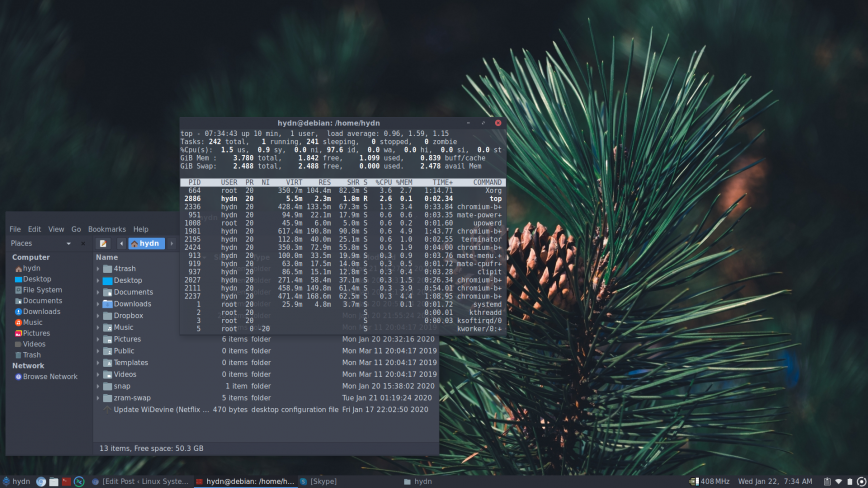The height and width of the screenshot is (488, 868).
Task: Select the zram-swap folder icon
Action: click(x=108, y=398)
